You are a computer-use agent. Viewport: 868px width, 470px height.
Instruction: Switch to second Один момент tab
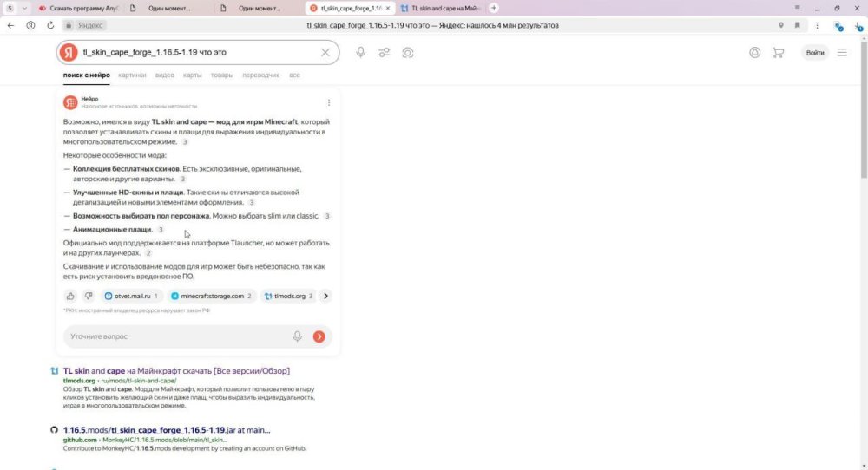(259, 9)
